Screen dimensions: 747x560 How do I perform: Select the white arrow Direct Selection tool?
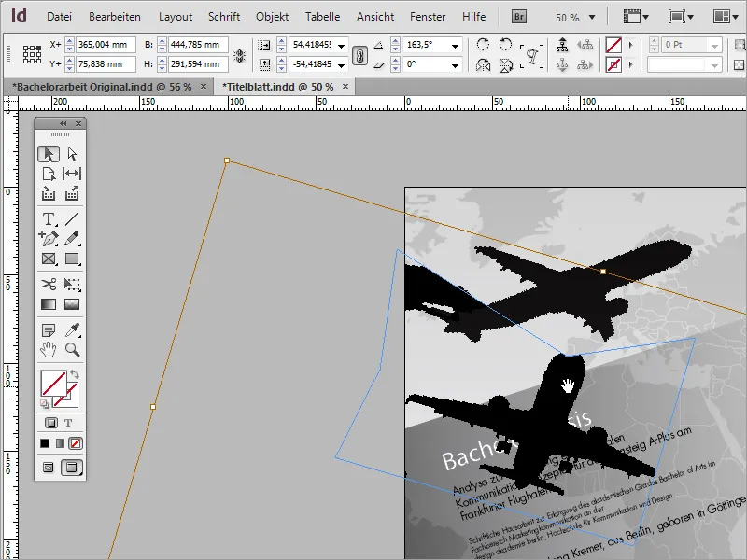tap(72, 154)
